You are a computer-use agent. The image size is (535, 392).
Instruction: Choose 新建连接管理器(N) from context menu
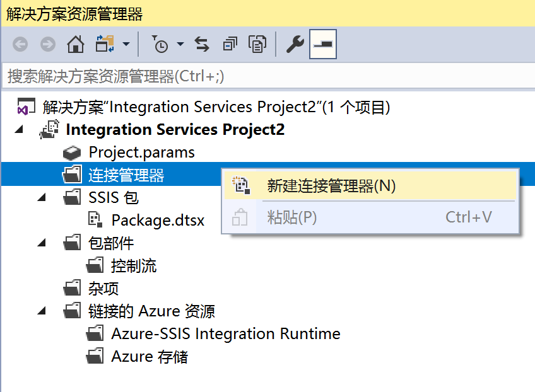pos(331,186)
